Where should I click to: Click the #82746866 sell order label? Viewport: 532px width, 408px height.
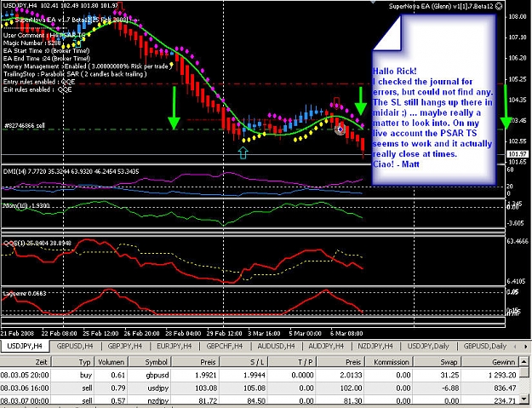(24, 125)
